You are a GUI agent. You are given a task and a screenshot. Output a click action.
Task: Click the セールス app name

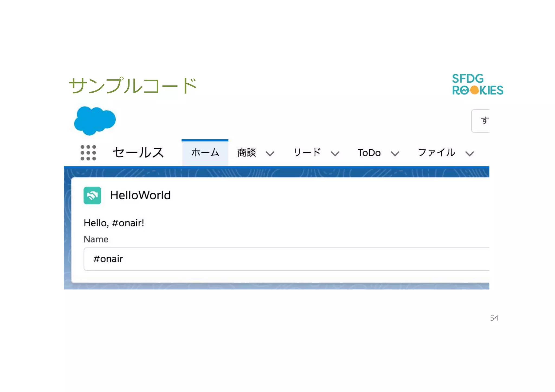click(138, 152)
